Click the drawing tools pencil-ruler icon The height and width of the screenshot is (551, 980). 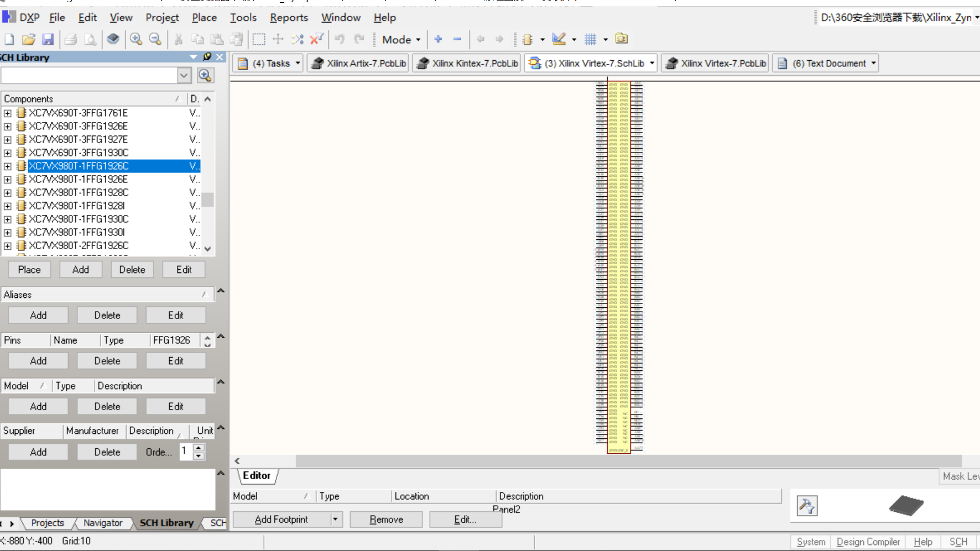(559, 39)
